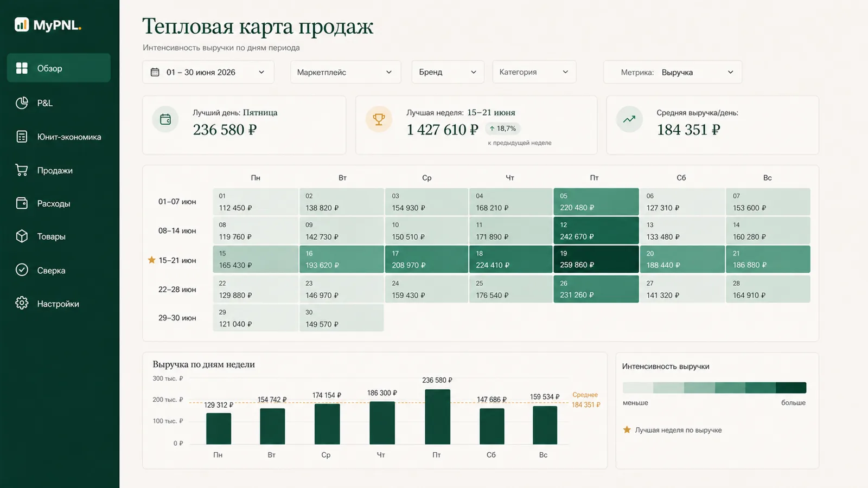Click the Пт column header in heatmap
This screenshot has width=868, height=488.
(x=594, y=178)
